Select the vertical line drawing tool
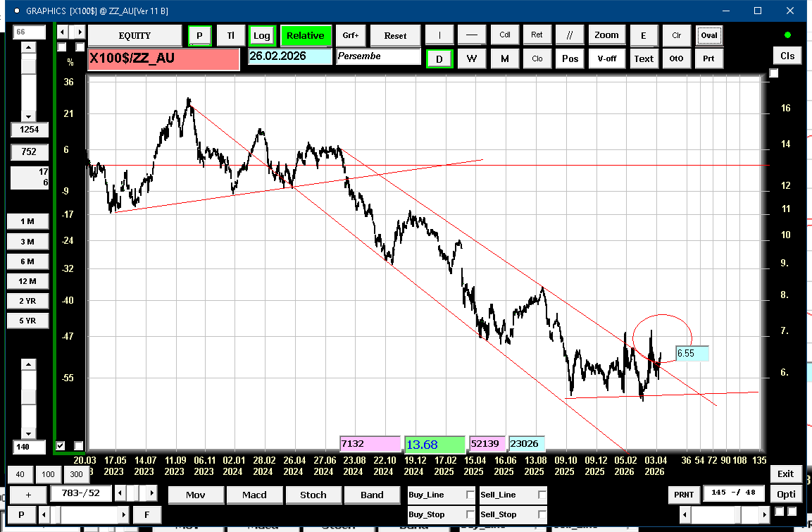Screen dimensions: 812x532 pos(440,35)
